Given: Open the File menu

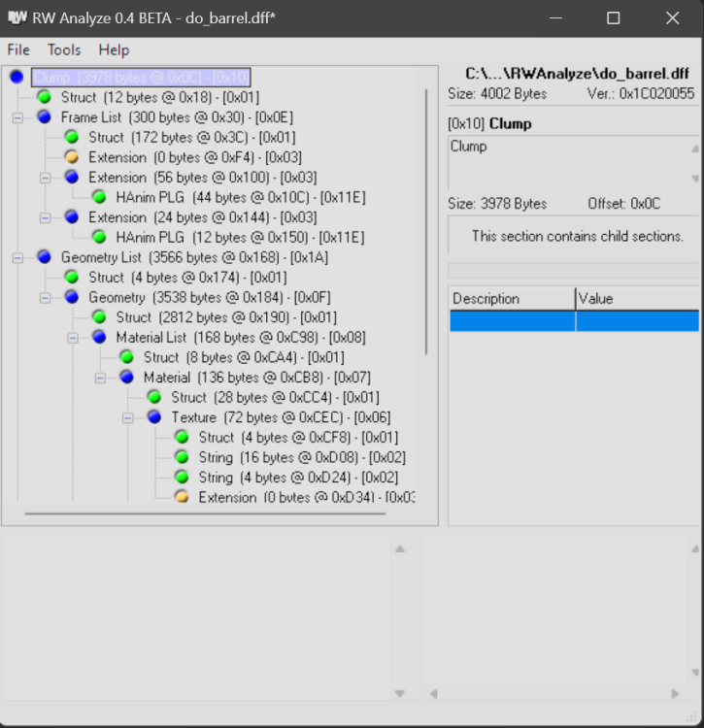Looking at the screenshot, I should (x=18, y=50).
